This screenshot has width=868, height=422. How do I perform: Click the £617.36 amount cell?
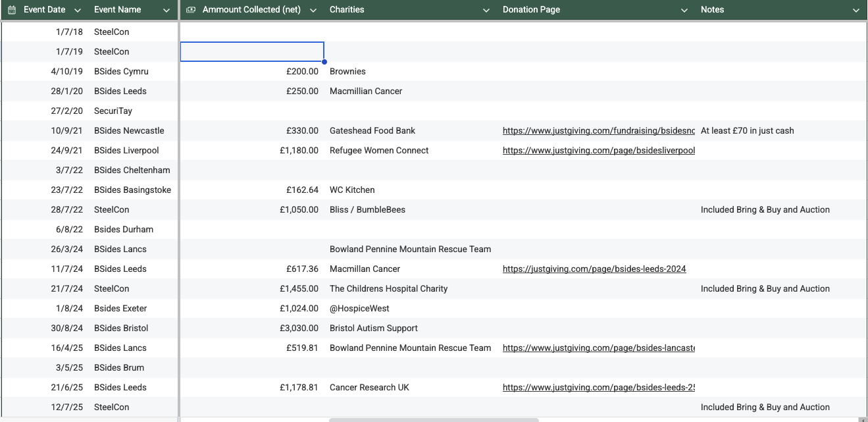point(252,269)
